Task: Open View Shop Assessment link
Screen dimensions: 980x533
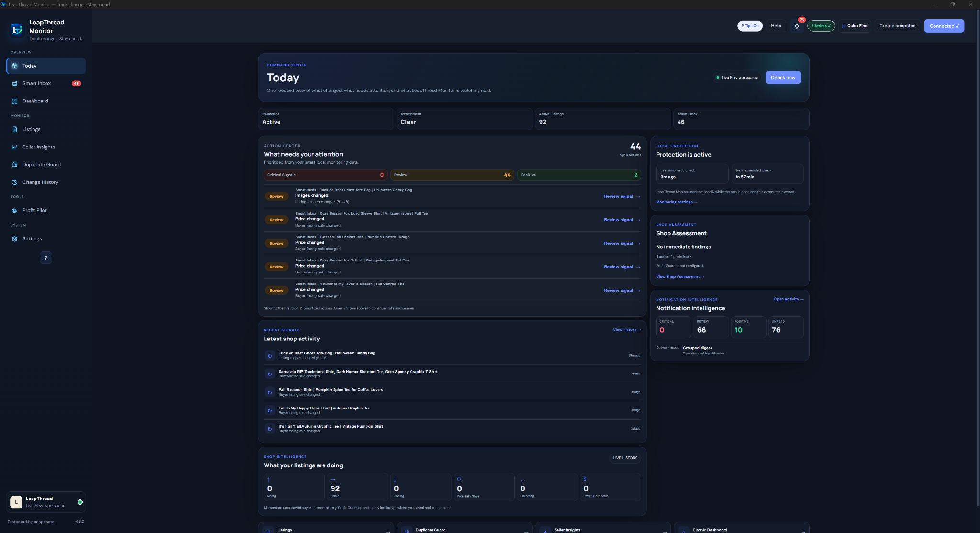Action: coord(680,277)
